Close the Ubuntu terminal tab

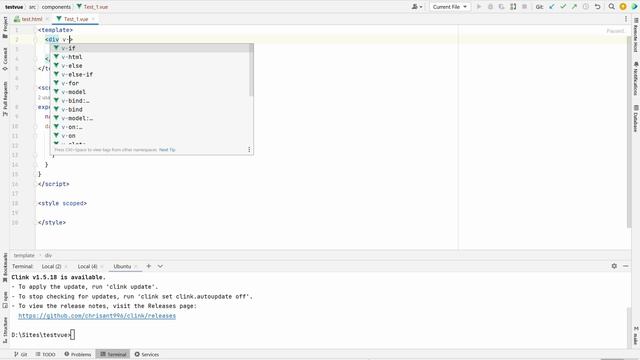coord(137,267)
